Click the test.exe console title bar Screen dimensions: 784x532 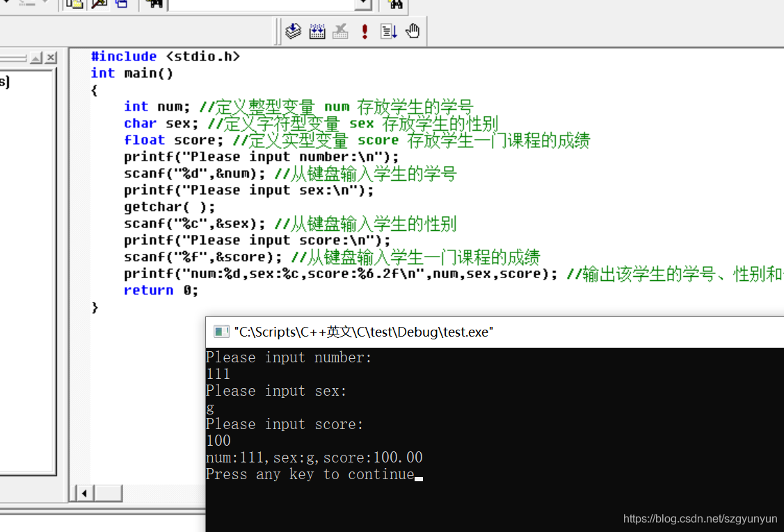point(495,332)
